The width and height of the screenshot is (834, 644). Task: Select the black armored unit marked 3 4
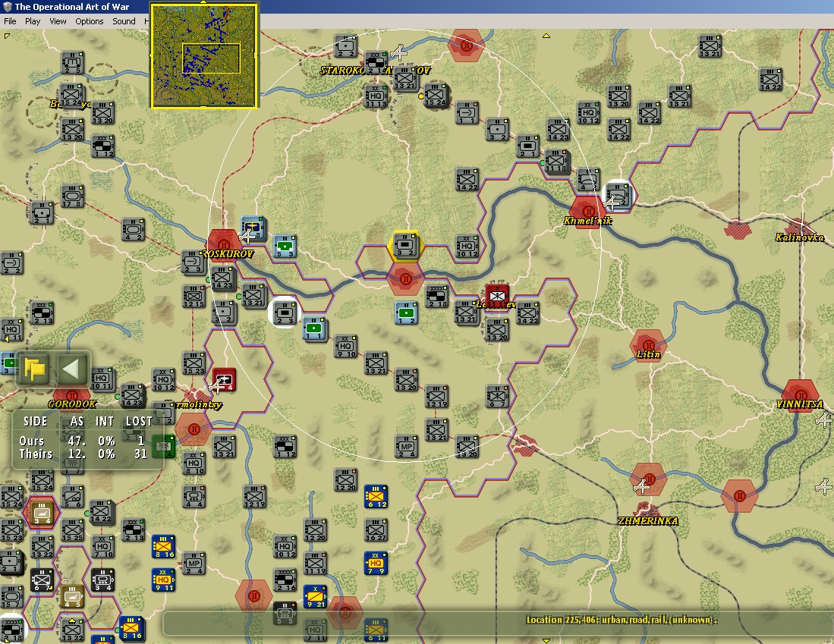(102, 580)
